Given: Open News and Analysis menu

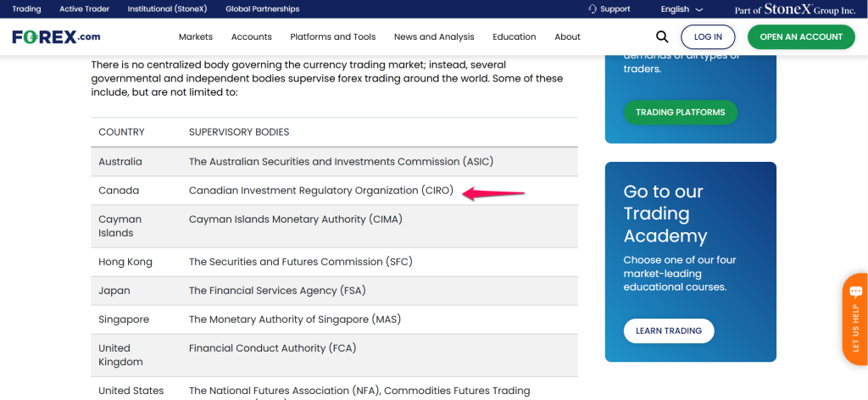Looking at the screenshot, I should click(434, 37).
